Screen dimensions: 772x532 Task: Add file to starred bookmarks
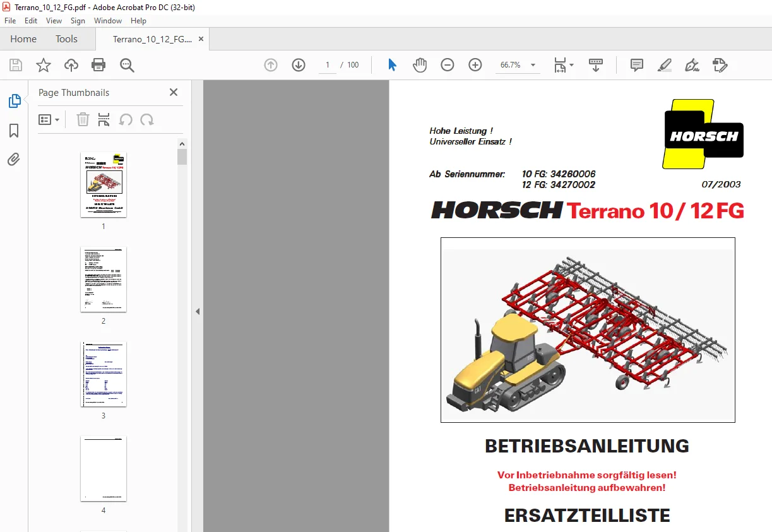coord(43,65)
